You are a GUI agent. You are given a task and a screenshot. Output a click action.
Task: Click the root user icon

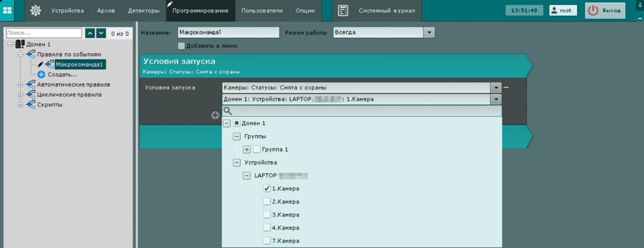coord(554,10)
